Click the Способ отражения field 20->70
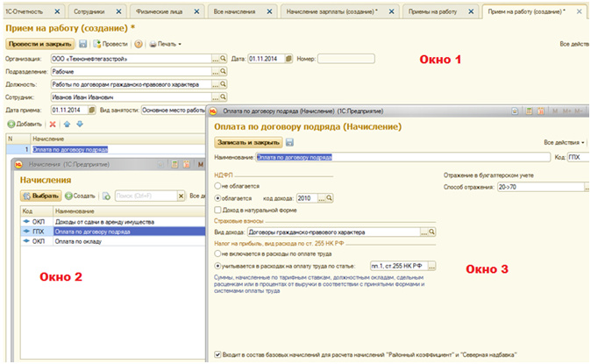This screenshot has width=591, height=364. coord(540,187)
